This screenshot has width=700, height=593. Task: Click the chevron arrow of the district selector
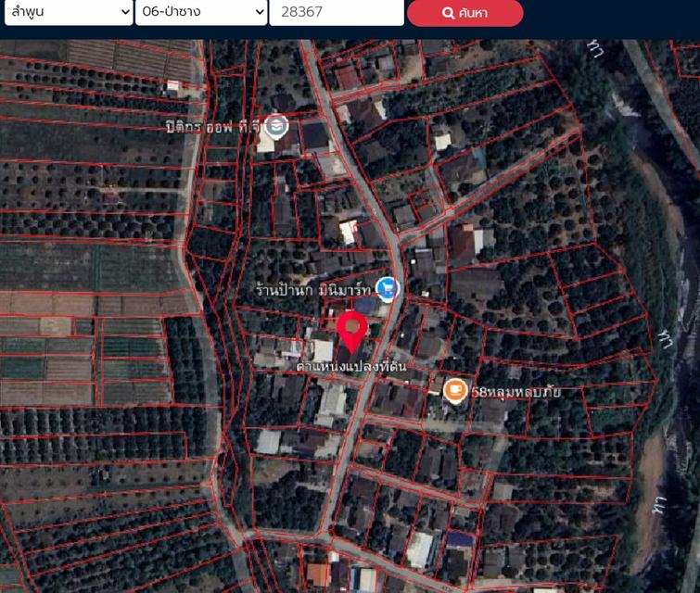click(259, 12)
